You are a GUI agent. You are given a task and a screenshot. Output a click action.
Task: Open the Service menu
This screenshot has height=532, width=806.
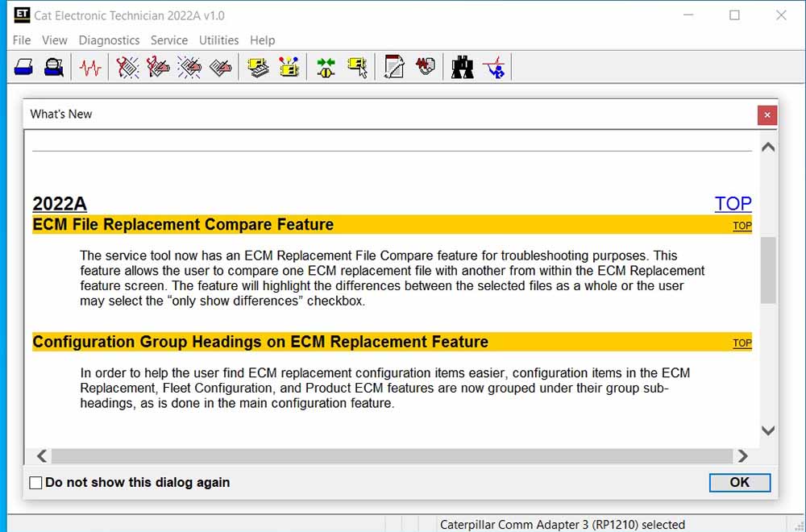169,40
